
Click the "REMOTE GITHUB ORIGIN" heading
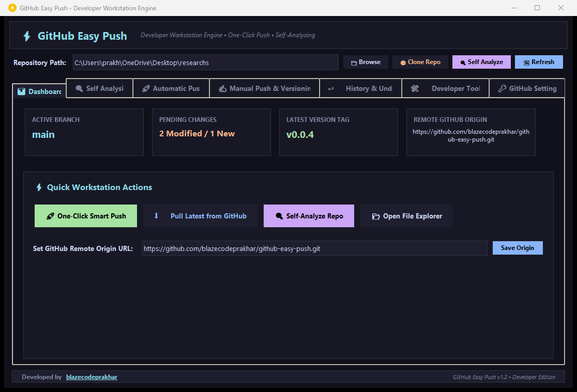(x=450, y=119)
